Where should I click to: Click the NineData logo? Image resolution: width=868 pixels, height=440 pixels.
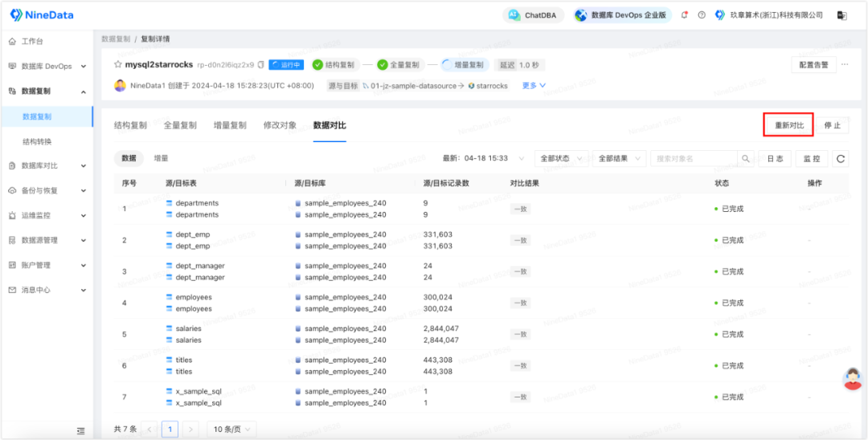click(x=42, y=15)
